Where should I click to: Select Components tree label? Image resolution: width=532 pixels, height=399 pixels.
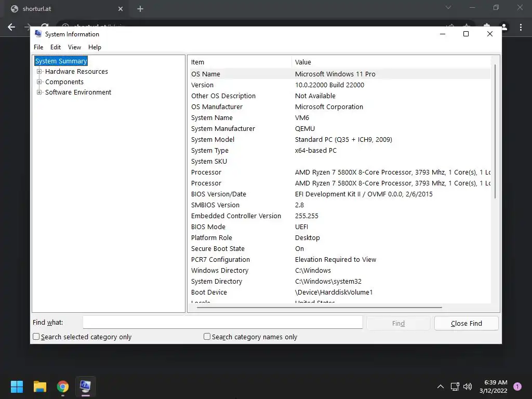[64, 82]
